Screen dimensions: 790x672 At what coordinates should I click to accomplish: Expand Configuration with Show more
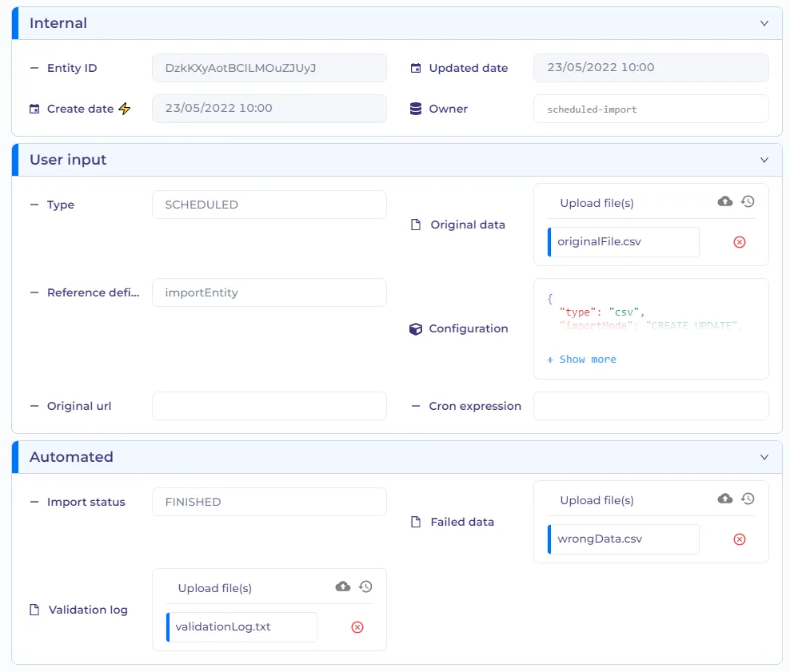coord(582,360)
